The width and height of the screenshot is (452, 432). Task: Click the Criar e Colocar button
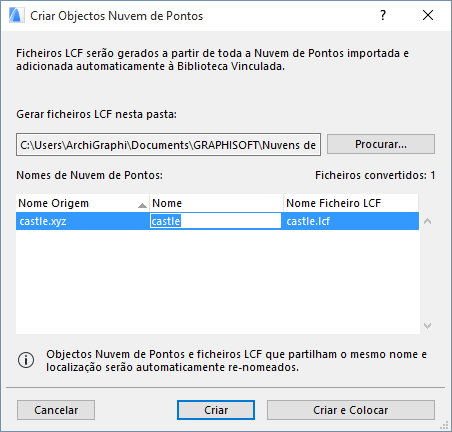pyautogui.click(x=351, y=410)
